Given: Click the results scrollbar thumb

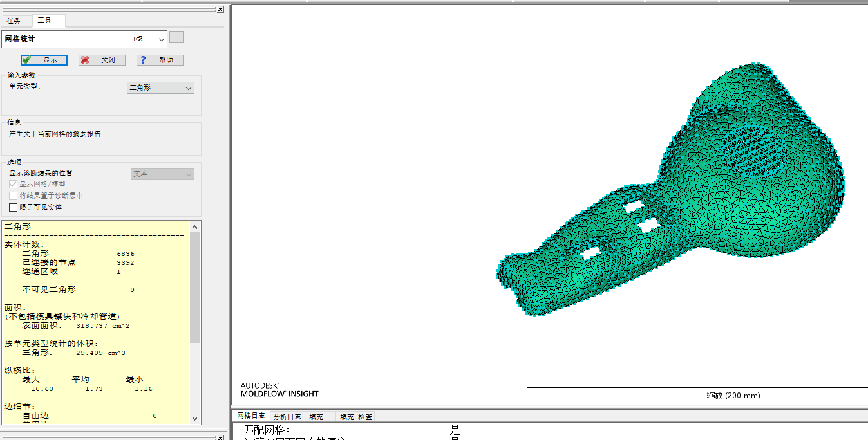Looking at the screenshot, I should coord(195,288).
